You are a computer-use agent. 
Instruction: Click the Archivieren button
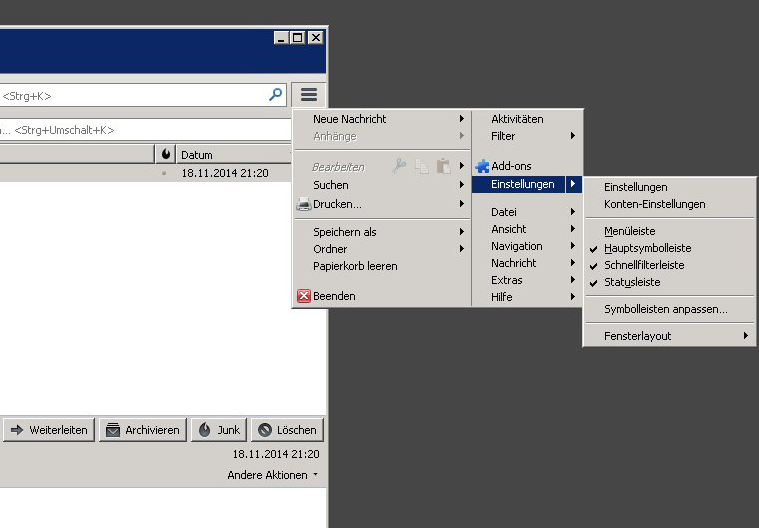142,430
